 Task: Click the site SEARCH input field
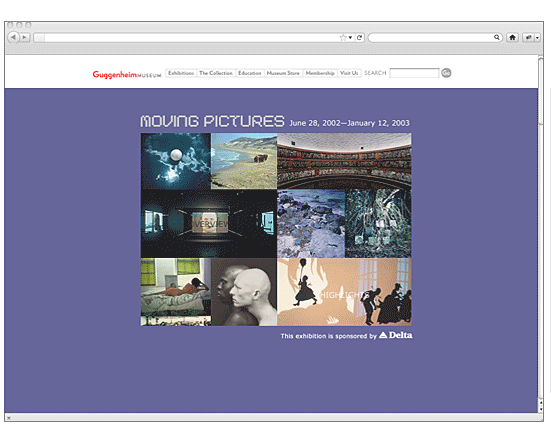[x=414, y=73]
